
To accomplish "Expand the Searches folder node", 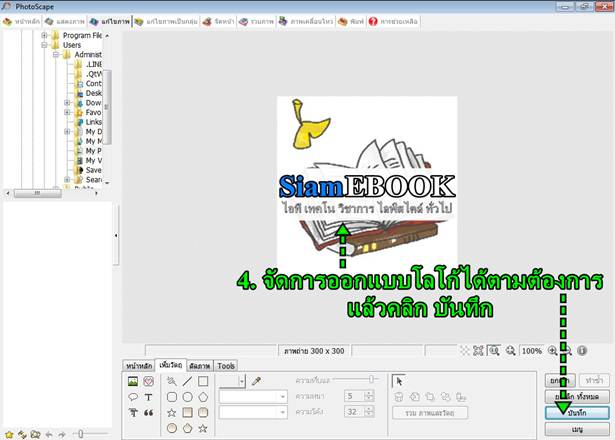I will click(67, 180).
